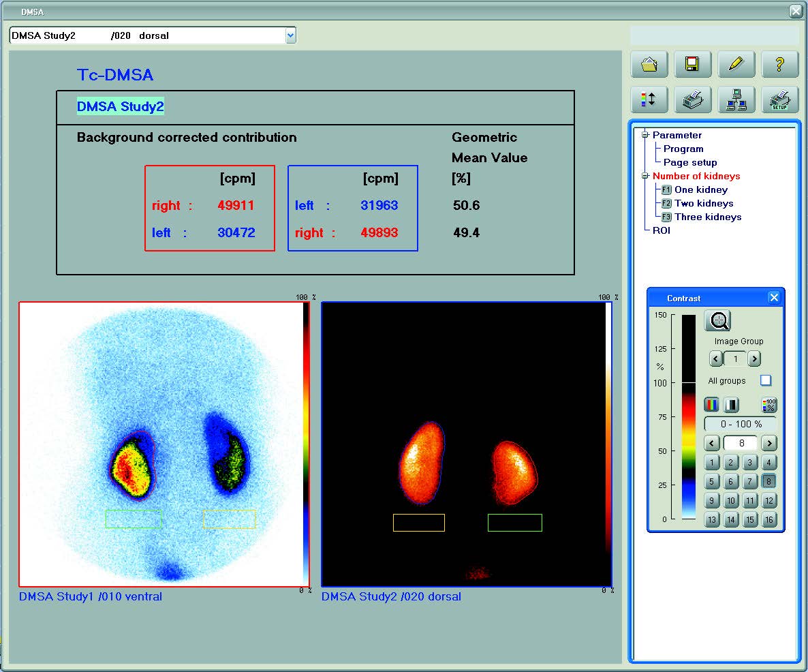Screen dimensions: 808x672
Task: Switch to the grayscale palette button
Action: pyautogui.click(x=731, y=405)
